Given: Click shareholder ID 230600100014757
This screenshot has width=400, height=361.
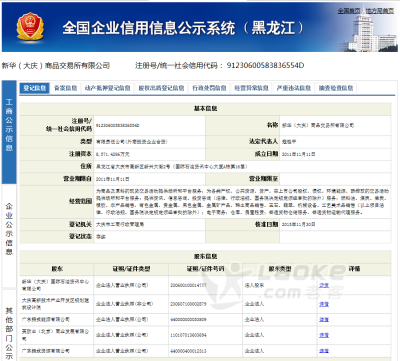Looking at the screenshot, I should click(x=188, y=285).
